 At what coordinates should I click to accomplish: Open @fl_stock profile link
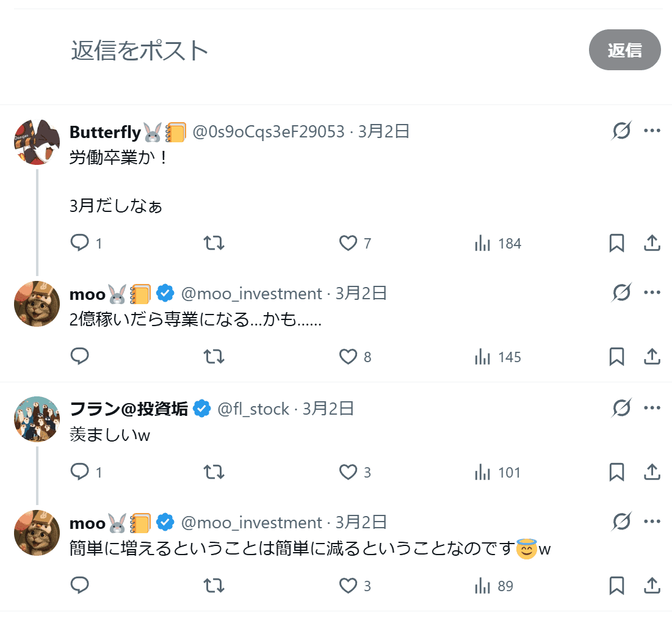[253, 409]
